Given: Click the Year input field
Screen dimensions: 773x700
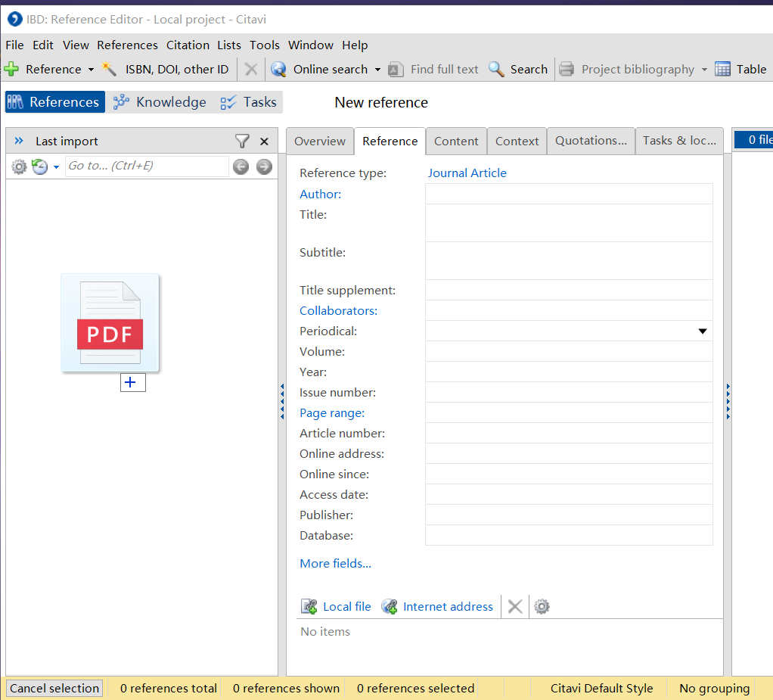Looking at the screenshot, I should tap(569, 372).
